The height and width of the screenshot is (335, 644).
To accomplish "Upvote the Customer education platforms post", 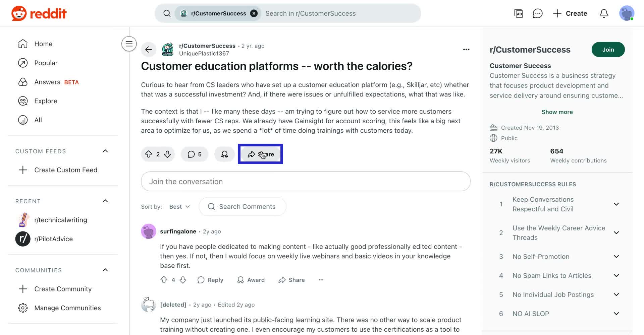I will [x=149, y=154].
